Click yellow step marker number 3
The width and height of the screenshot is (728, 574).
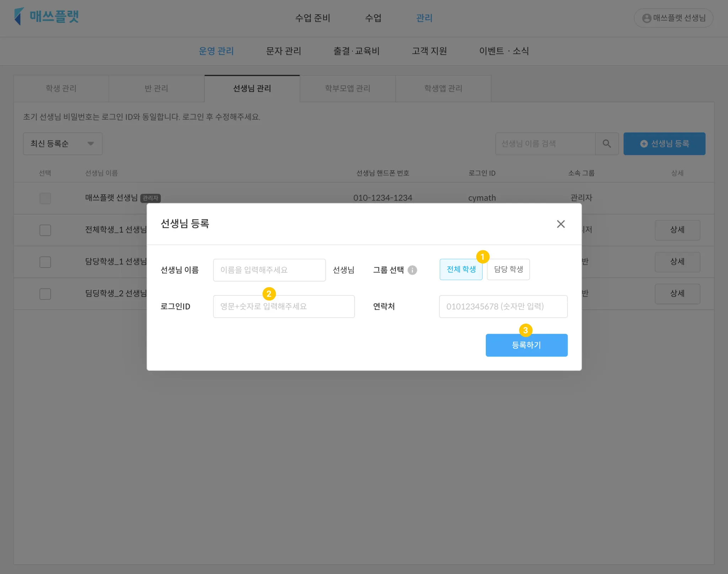pos(525,330)
